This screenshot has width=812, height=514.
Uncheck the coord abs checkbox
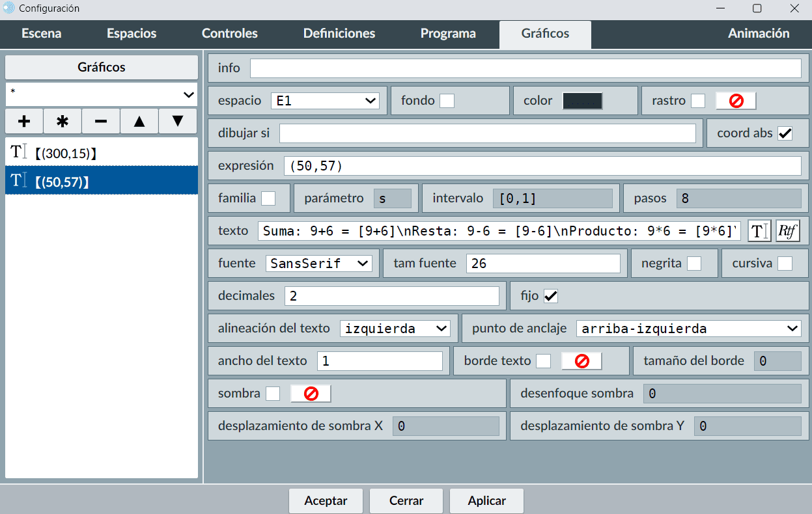click(x=785, y=133)
